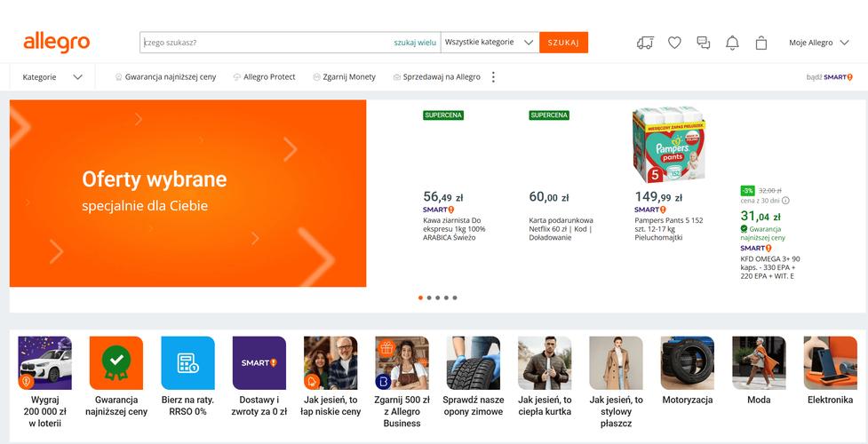
Task: Open the 'Moje Allegro' account dropdown
Action: 818,43
